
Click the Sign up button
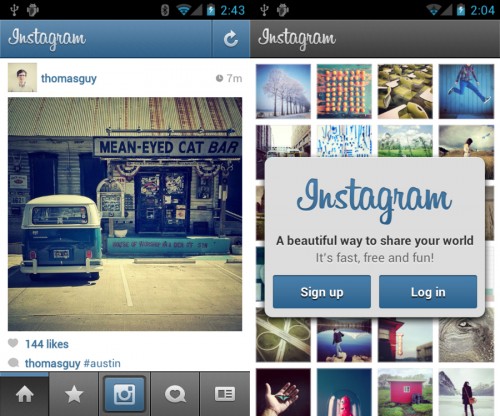[322, 292]
